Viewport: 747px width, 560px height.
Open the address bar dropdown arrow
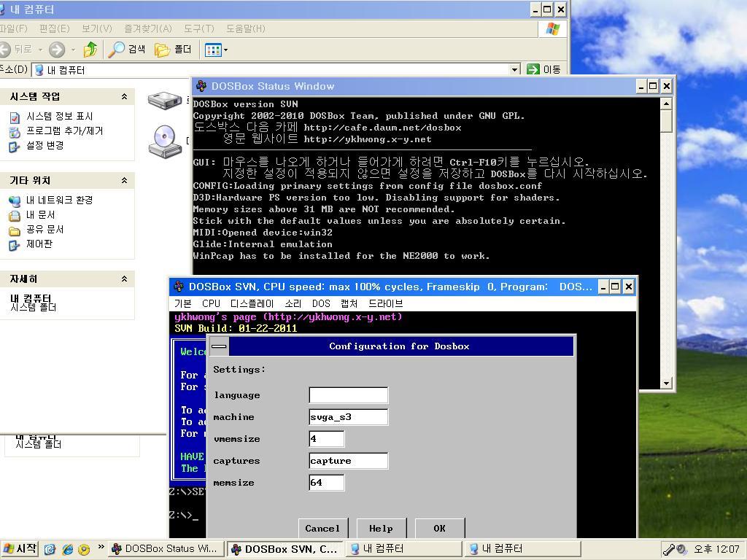514,70
